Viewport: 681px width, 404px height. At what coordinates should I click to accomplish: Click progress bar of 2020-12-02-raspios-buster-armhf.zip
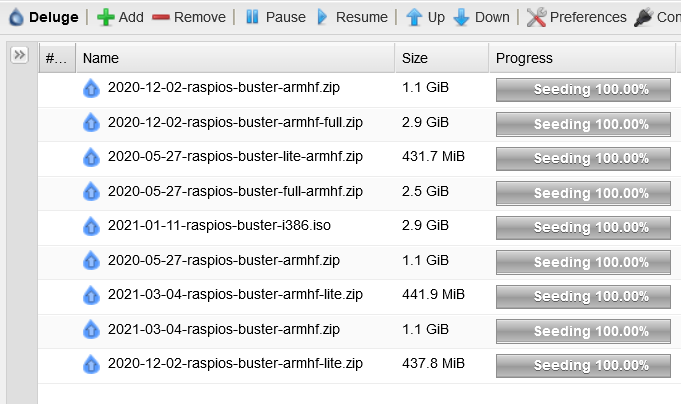click(x=583, y=89)
